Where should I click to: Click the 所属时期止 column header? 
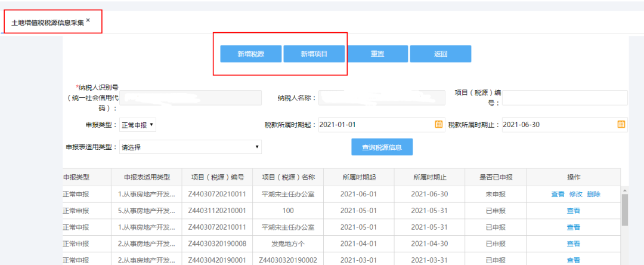point(429,177)
